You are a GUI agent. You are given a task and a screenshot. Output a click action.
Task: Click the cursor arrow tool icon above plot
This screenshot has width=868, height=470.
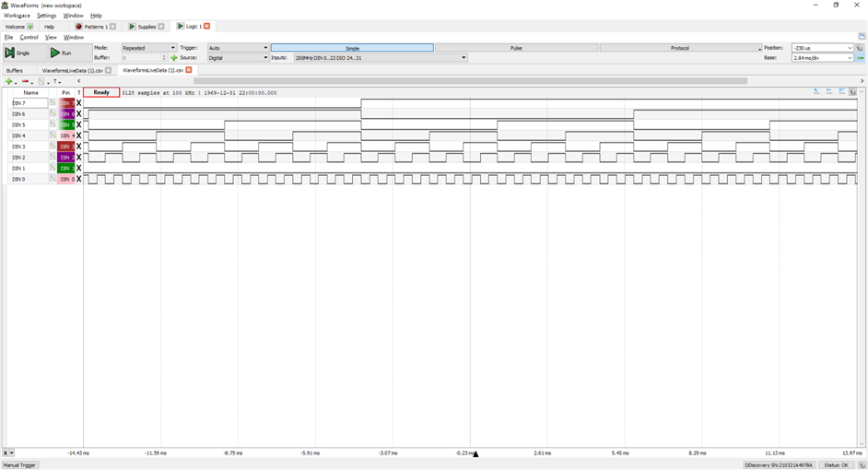click(x=816, y=92)
